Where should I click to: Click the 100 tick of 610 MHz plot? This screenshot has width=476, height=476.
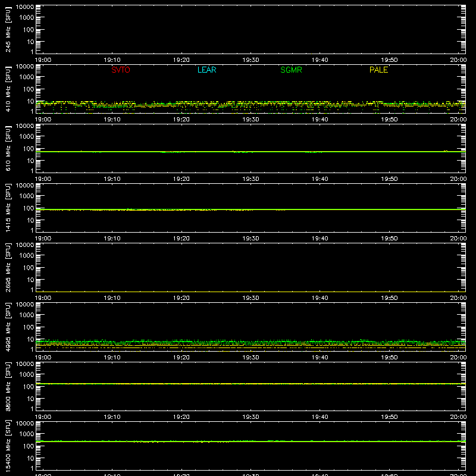click(x=29, y=149)
